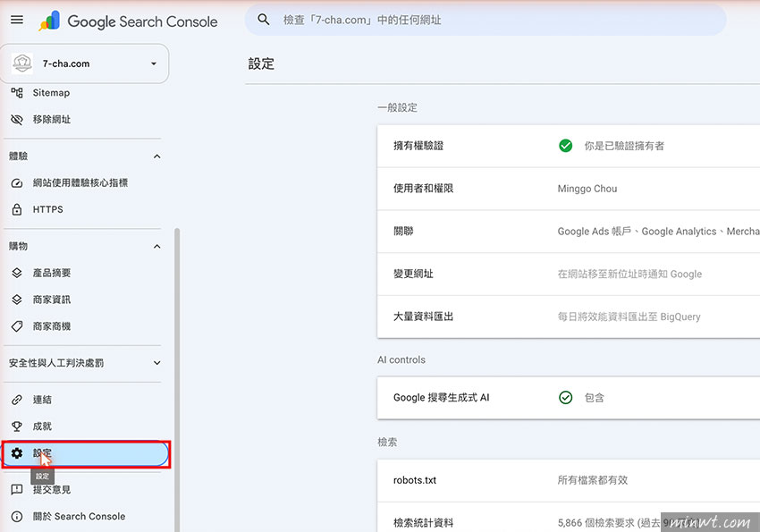Click the Minggo Chou user text
Viewport: 760px width, 532px height.
pyautogui.click(x=587, y=189)
